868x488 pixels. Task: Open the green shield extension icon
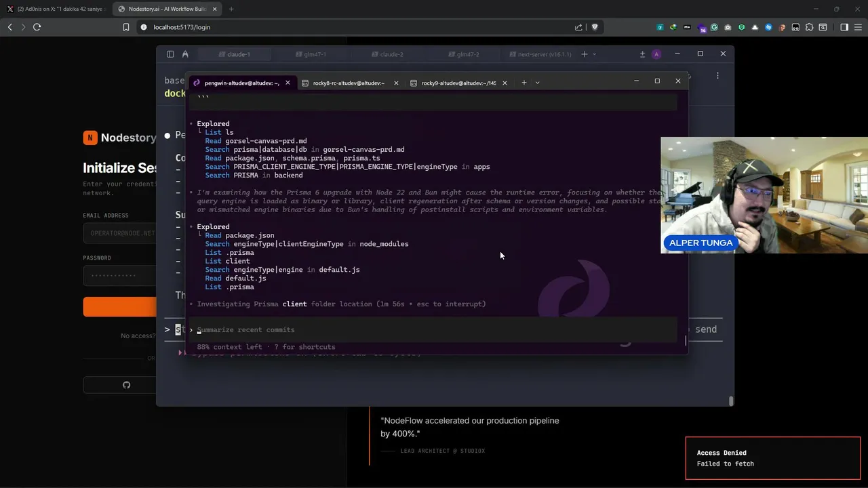pyautogui.click(x=741, y=27)
